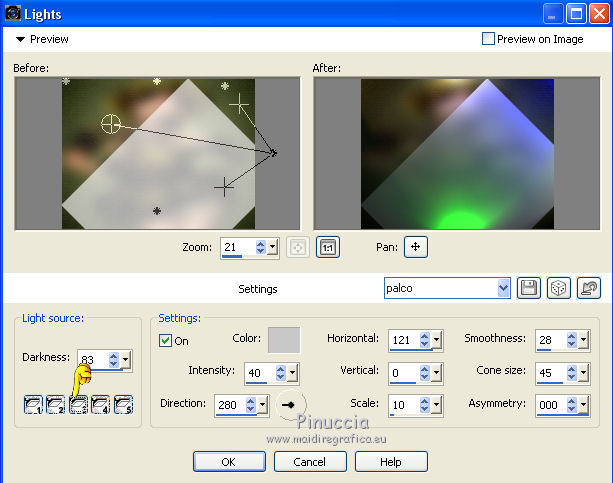Click the Save preset floppy icon
This screenshot has height=483, width=613.
(529, 288)
